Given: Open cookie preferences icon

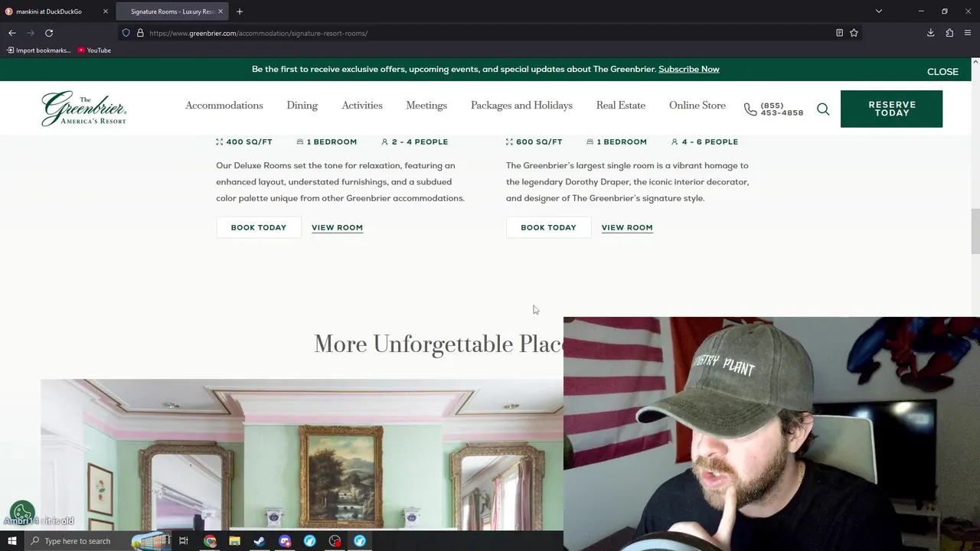Looking at the screenshot, I should (x=22, y=514).
